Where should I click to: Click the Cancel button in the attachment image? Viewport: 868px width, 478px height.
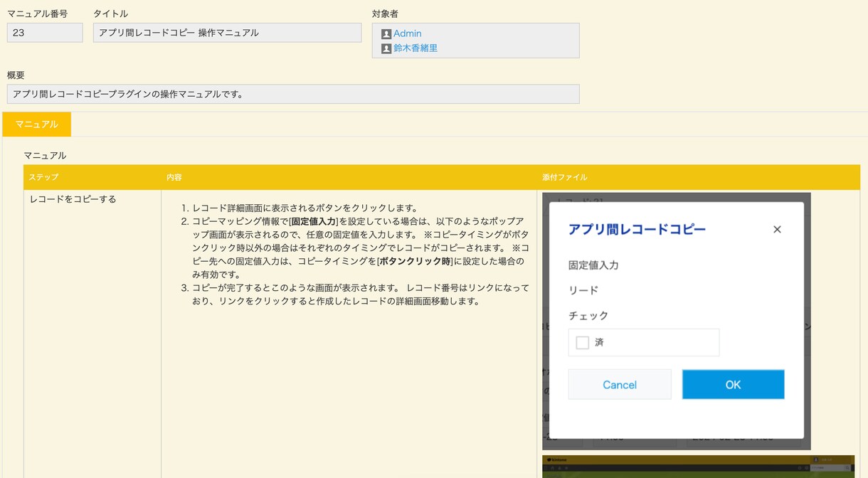[x=620, y=385]
